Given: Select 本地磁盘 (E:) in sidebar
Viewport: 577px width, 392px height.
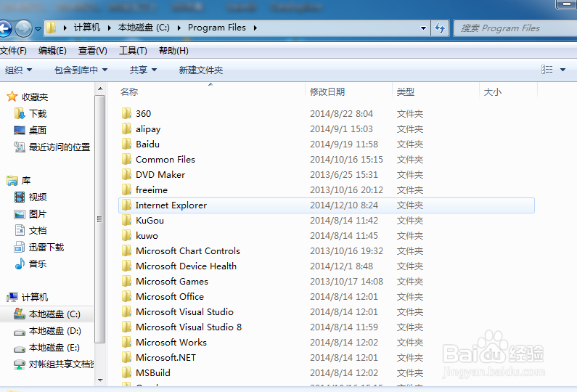Looking at the screenshot, I should point(54,348).
